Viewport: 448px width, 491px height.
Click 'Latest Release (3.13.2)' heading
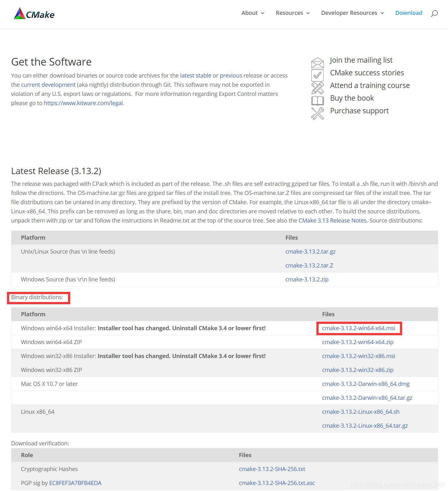tap(56, 171)
